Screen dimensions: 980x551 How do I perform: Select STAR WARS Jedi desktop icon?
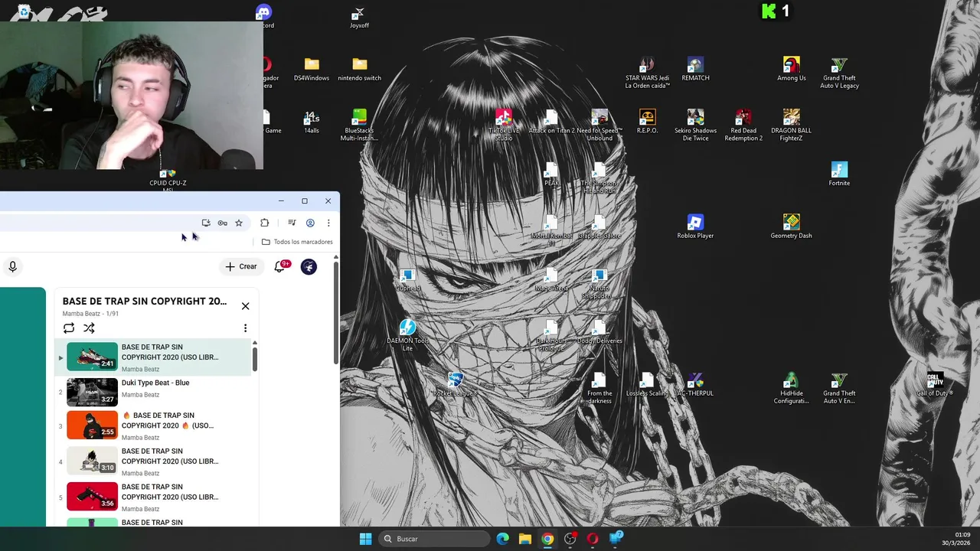coord(647,73)
